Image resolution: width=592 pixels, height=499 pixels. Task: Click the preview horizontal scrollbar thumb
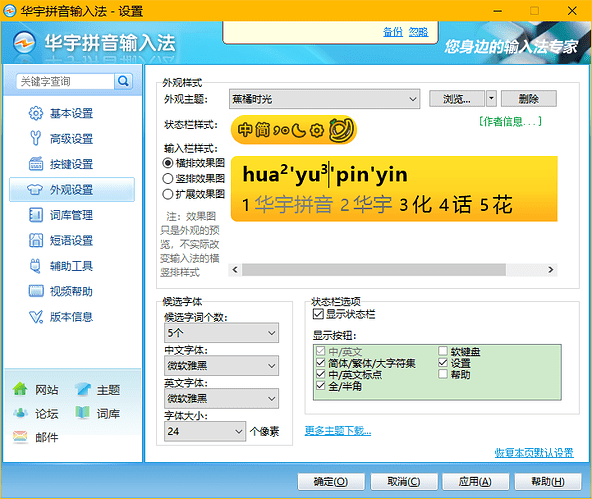pos(374,270)
